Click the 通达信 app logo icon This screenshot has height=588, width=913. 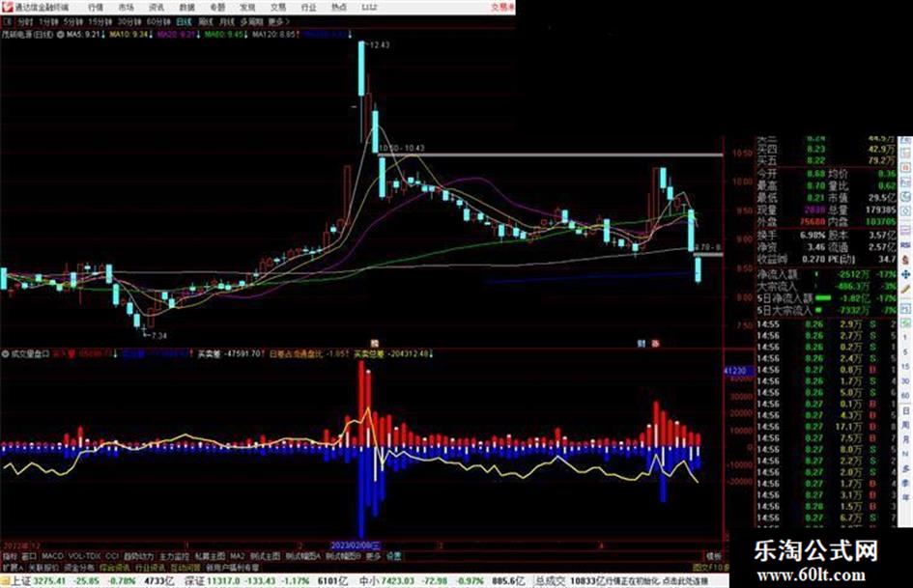[x=7, y=7]
